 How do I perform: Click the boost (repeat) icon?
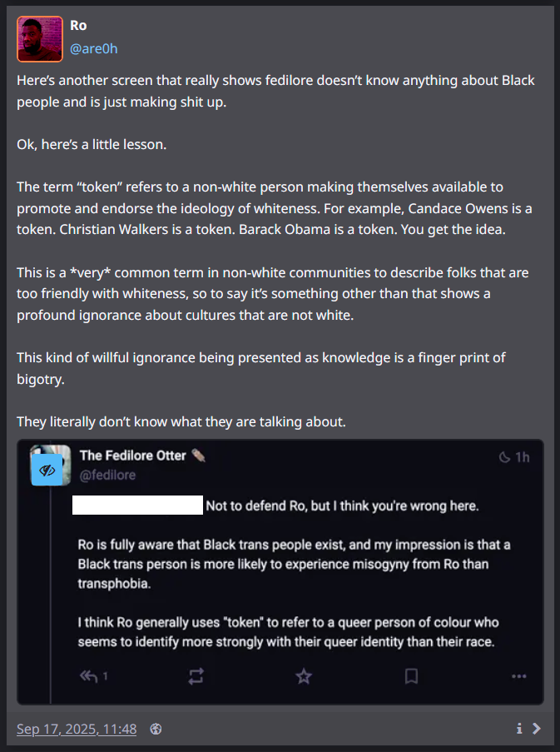196,676
